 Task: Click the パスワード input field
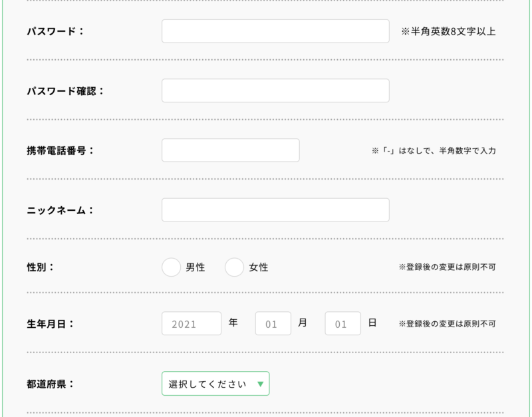[x=275, y=31]
